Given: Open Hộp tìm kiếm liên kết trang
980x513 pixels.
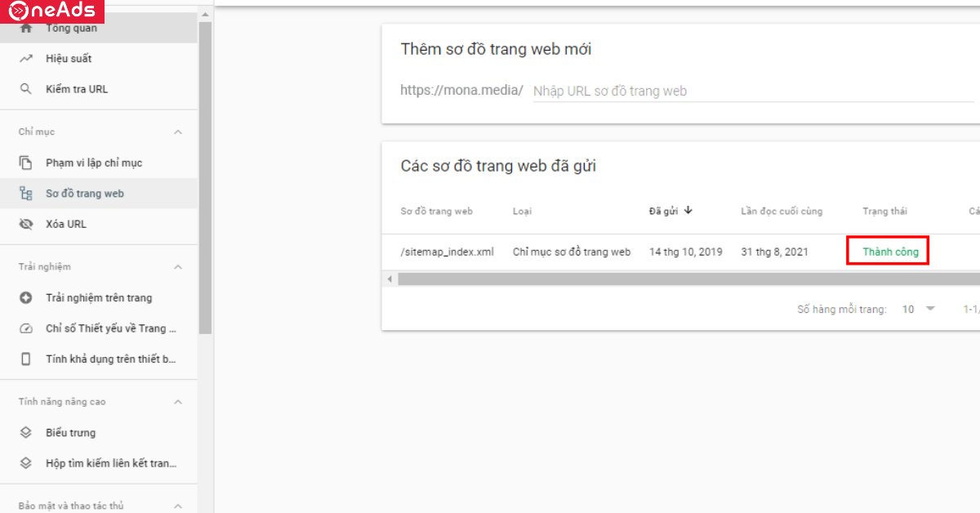Looking at the screenshot, I should click(x=99, y=463).
